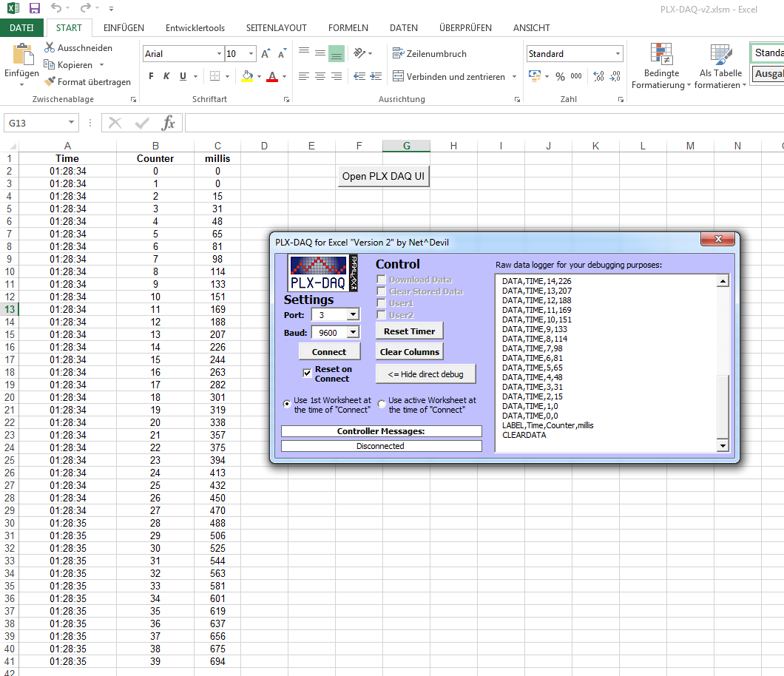Image resolution: width=784 pixels, height=676 pixels.
Task: Open the font size dropdown
Action: click(251, 53)
